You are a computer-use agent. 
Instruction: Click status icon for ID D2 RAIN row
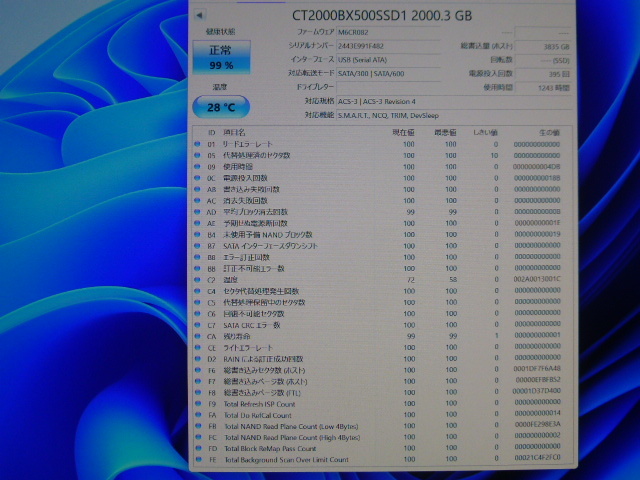198,359
